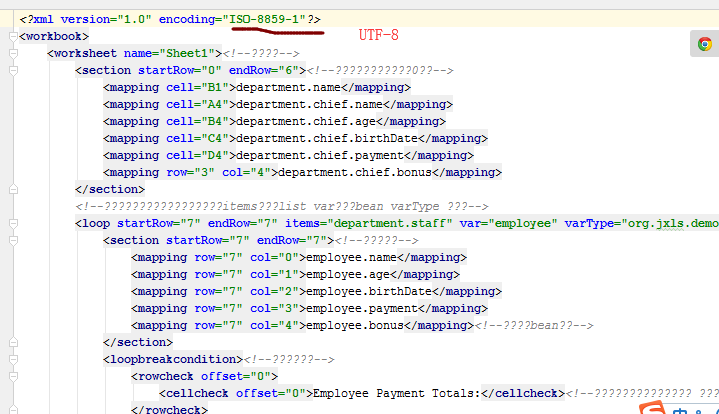Click the department.chief.payment mapping text
Viewport: 719px width, 414px height.
pyautogui.click(x=320, y=155)
